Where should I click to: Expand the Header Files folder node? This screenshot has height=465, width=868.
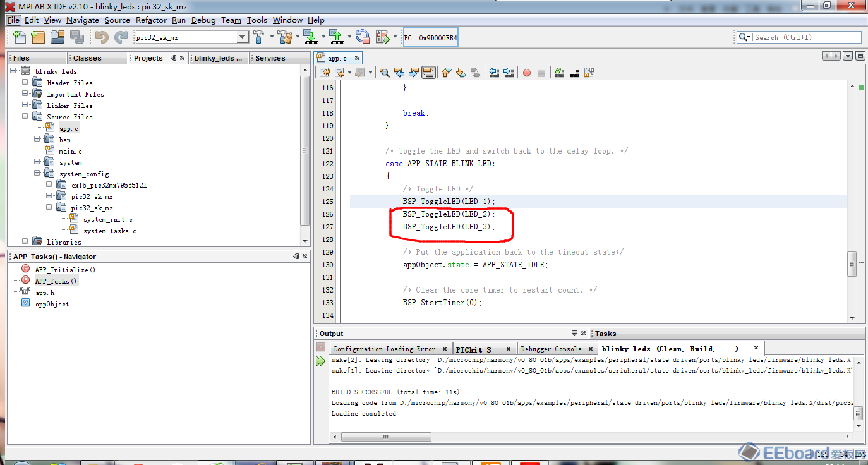click(25, 83)
